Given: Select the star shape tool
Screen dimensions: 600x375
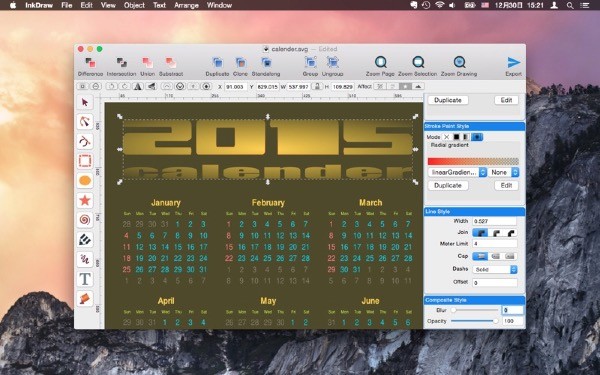Looking at the screenshot, I should 85,200.
